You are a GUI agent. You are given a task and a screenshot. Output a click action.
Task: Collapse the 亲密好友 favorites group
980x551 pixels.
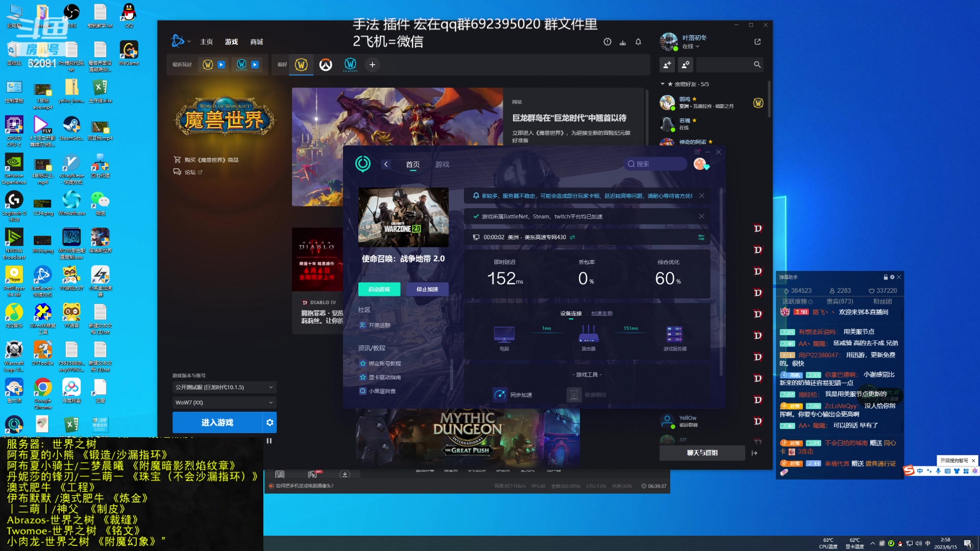pos(663,84)
